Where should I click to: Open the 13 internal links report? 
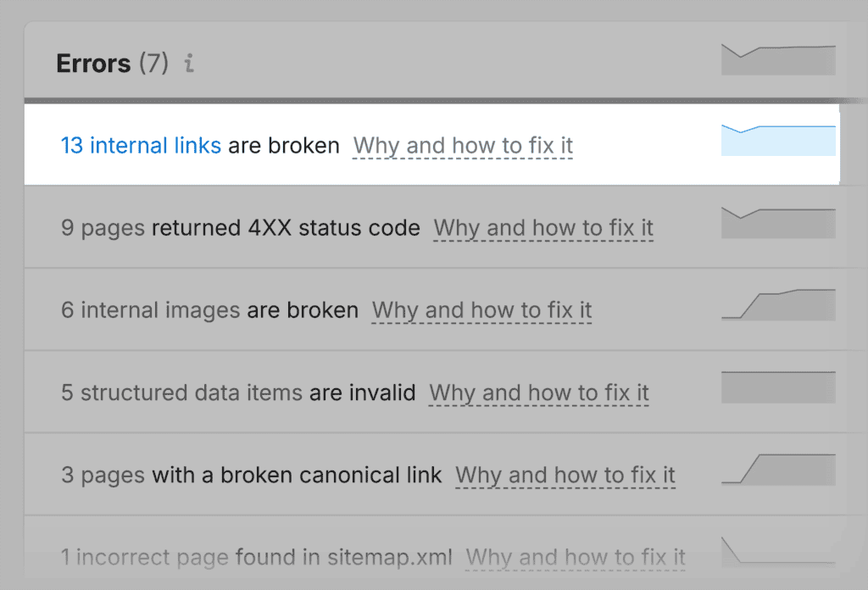[141, 146]
